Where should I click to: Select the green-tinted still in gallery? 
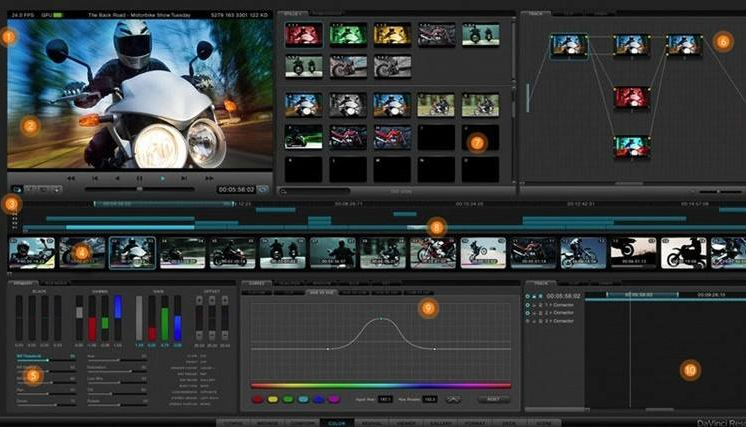[348, 35]
